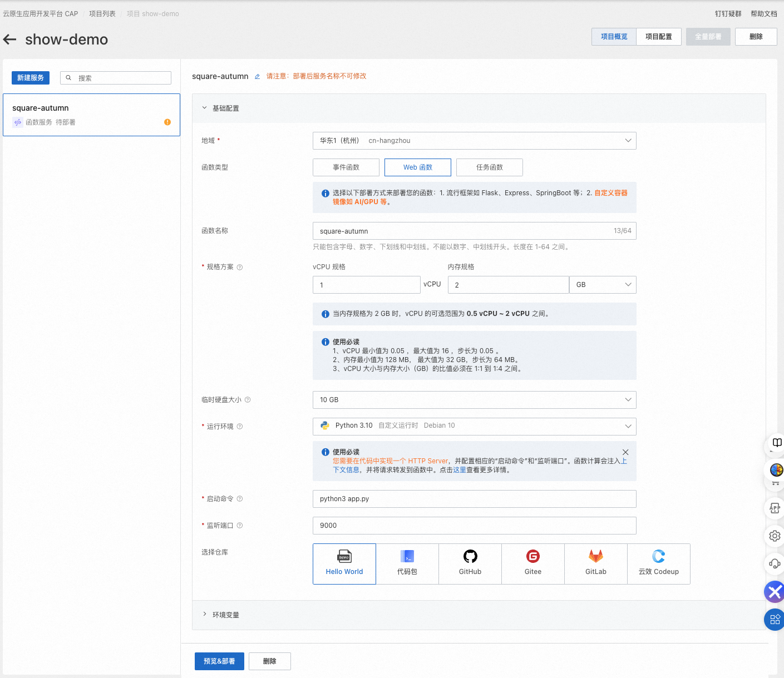Image resolution: width=784 pixels, height=678 pixels.
Task: Open 帮助文档 in the header
Action: point(764,14)
